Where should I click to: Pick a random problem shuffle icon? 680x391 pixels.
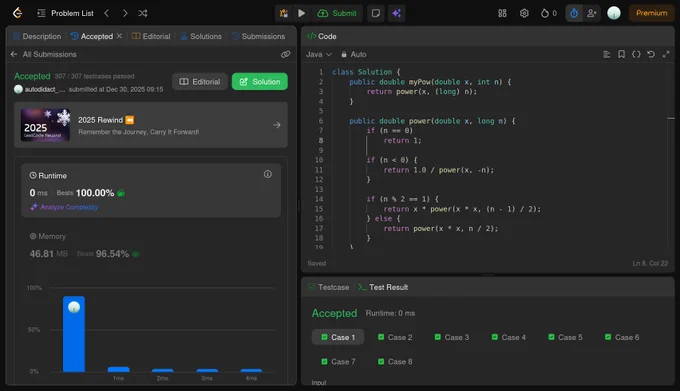(143, 13)
